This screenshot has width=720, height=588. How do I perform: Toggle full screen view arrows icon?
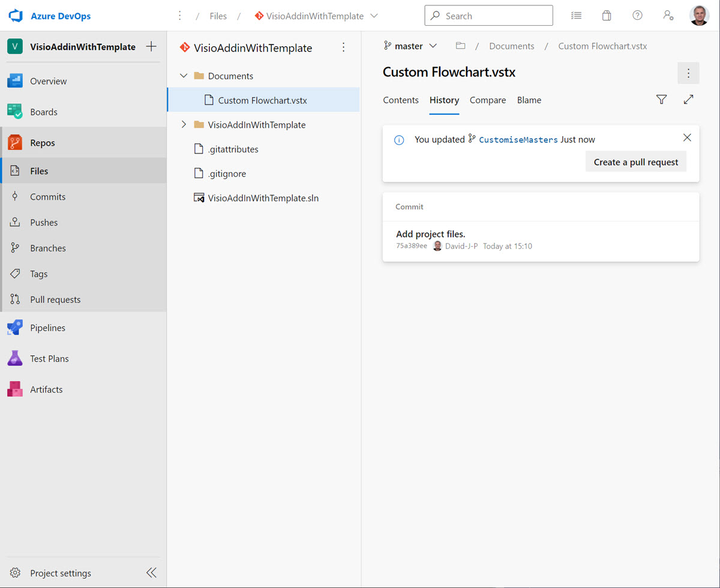point(688,100)
